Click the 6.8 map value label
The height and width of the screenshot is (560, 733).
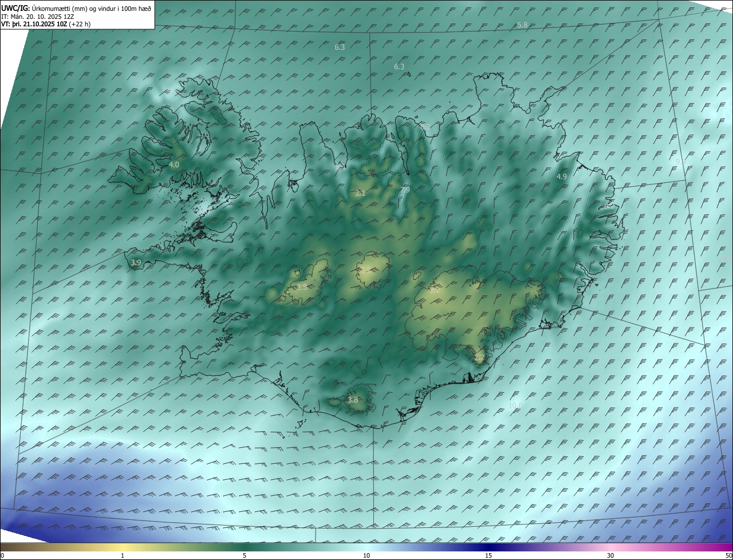(x=522, y=25)
